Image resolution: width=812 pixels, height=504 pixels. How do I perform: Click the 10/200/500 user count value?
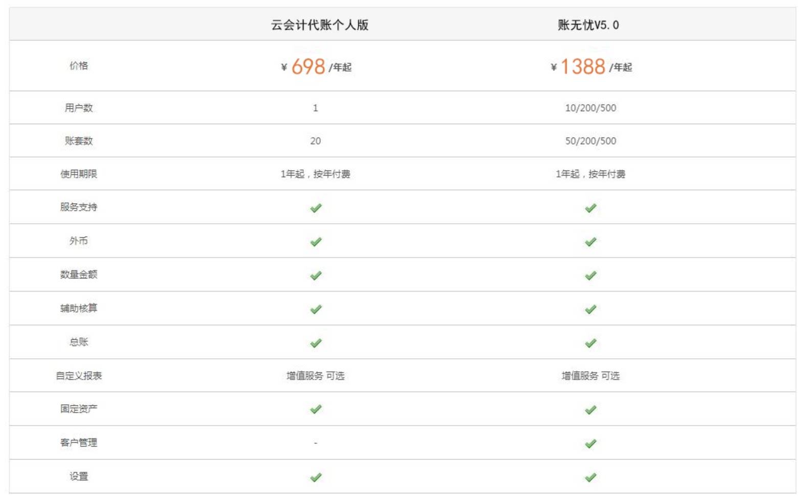pyautogui.click(x=590, y=108)
